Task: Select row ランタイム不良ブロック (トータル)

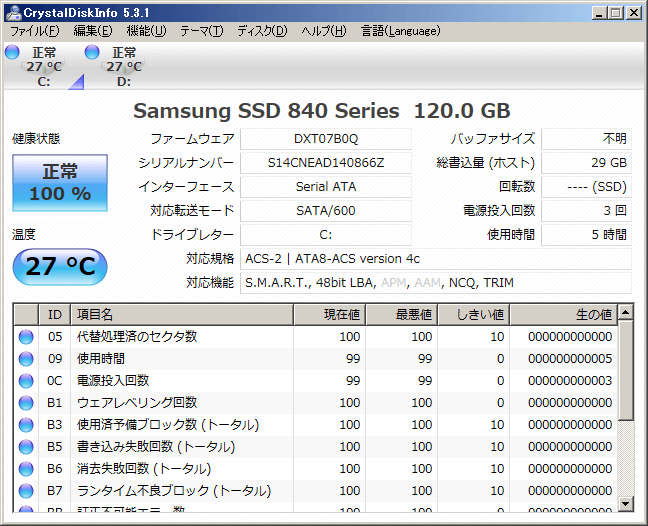Action: click(316, 491)
